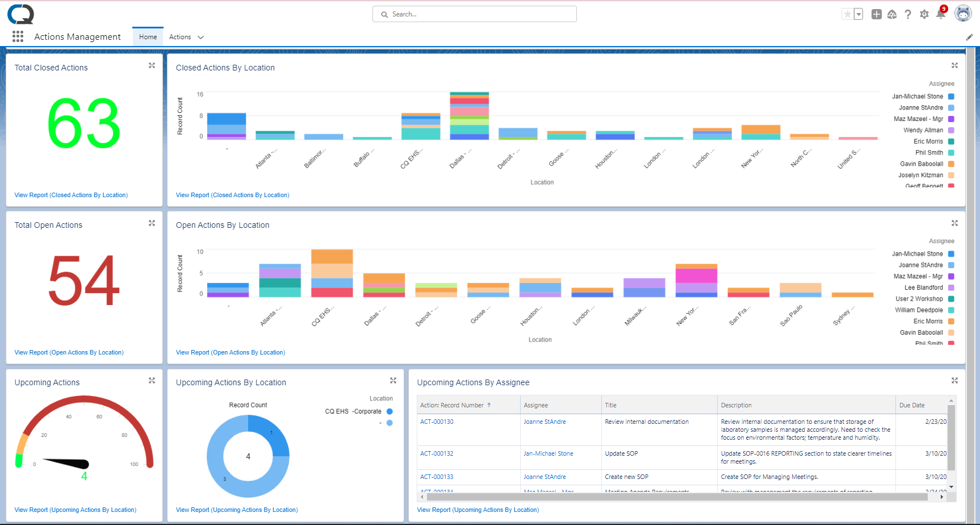The width and height of the screenshot is (980, 525).
Task: Open the Actions tab dropdown chevron
Action: coord(202,36)
